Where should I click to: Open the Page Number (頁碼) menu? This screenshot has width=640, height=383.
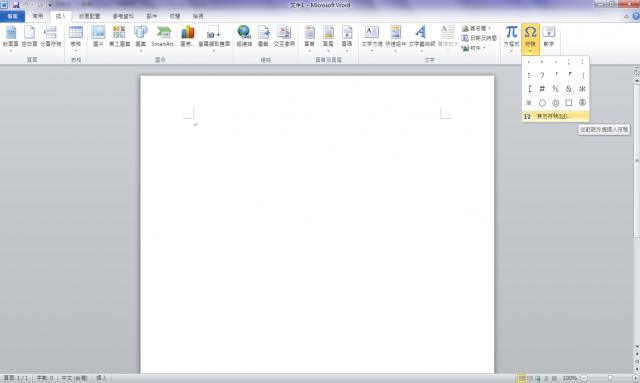[x=347, y=38]
